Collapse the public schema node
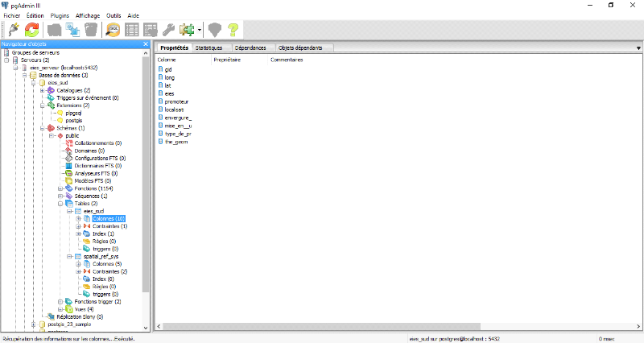This screenshot has height=343, width=644. pyautogui.click(x=52, y=136)
